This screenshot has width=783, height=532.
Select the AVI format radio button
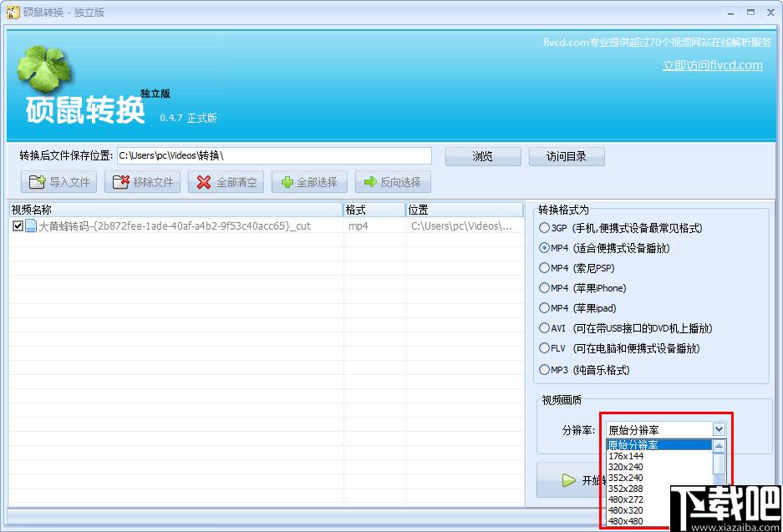(x=544, y=328)
